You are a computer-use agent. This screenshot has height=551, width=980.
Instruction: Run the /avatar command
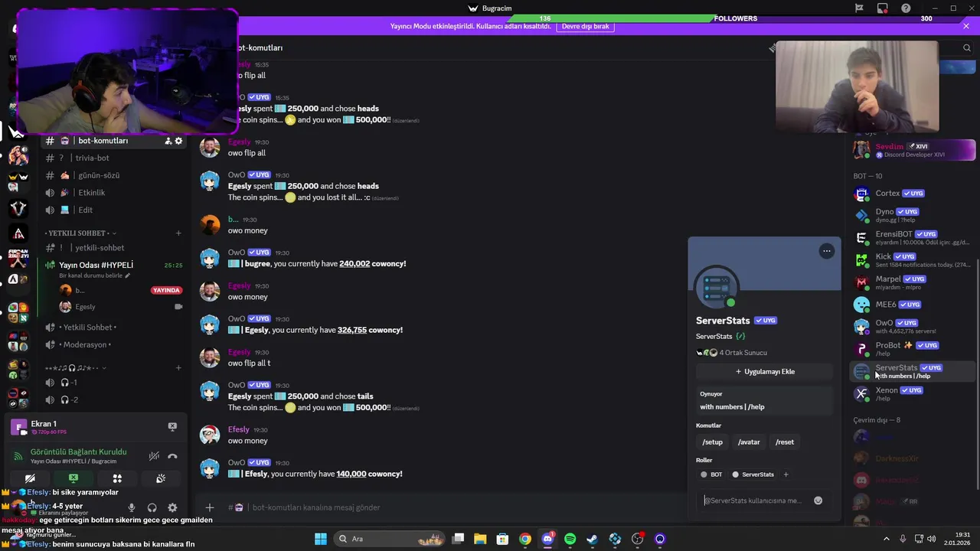749,442
